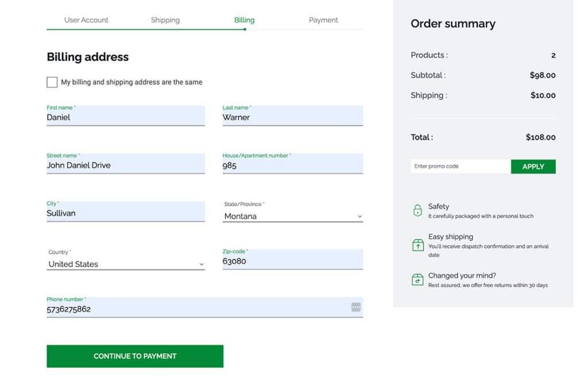Click the Safety padlock icon
This screenshot has width=588, height=383.
[417, 211]
